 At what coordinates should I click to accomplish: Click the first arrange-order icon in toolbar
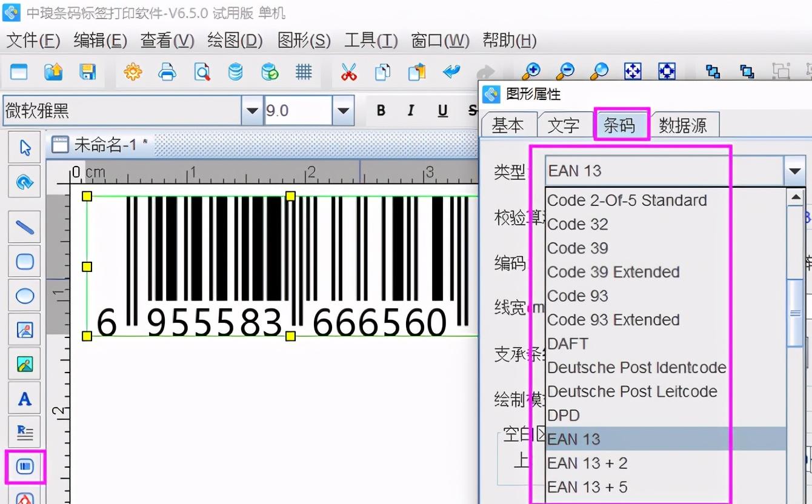pos(713,71)
